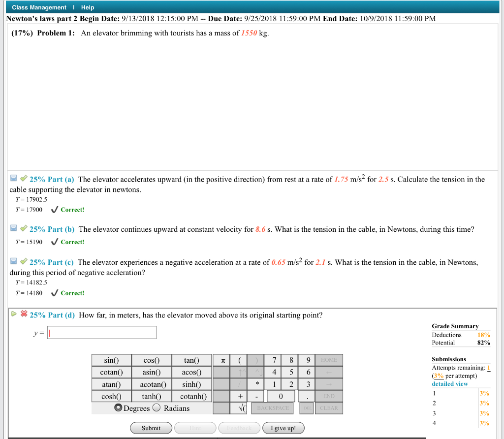The height and width of the screenshot is (439, 504).
Task: Collapse the Part (b) section
Action: 13,229
